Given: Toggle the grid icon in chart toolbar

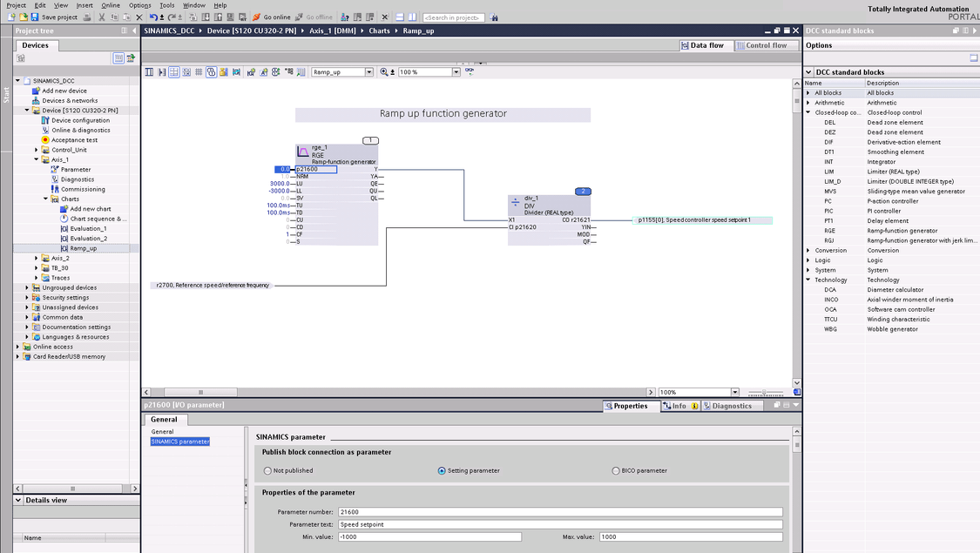Looking at the screenshot, I should click(199, 72).
